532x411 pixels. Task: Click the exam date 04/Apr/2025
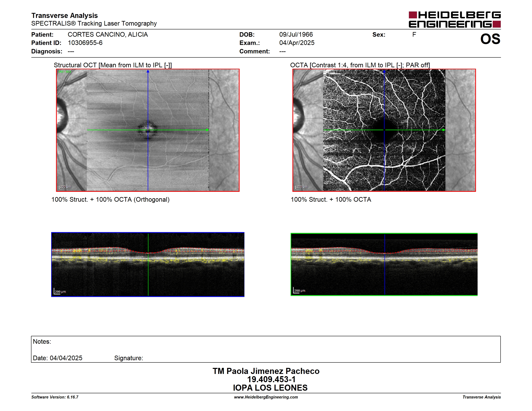coord(297,43)
